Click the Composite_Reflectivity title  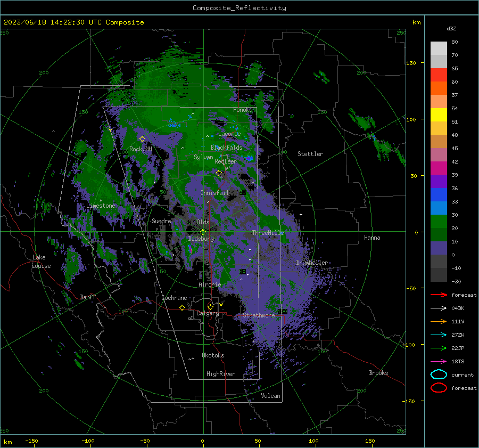click(239, 8)
